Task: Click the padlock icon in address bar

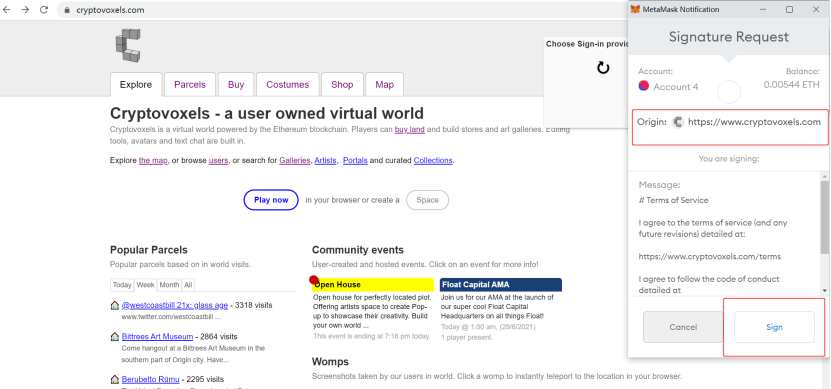Action: tap(67, 10)
